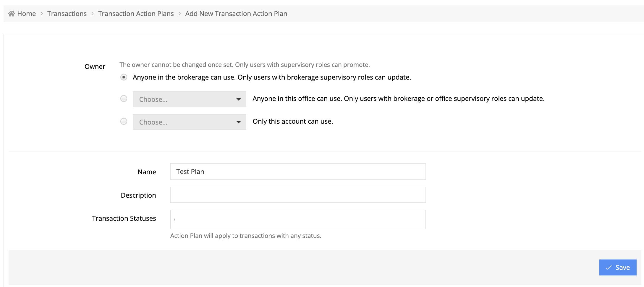The width and height of the screenshot is (644, 287).
Task: Click the caret arrow of account Choose dropdown
Action: 239,122
